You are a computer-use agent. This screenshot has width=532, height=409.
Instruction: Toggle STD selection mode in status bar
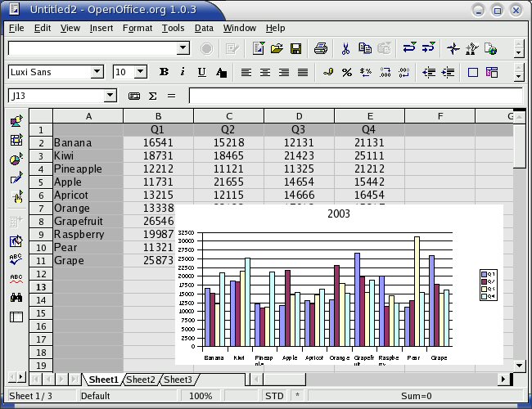click(x=274, y=396)
